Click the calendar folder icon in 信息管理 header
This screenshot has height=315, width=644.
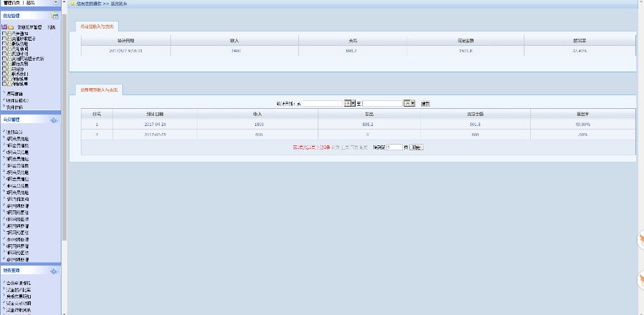click(x=54, y=16)
